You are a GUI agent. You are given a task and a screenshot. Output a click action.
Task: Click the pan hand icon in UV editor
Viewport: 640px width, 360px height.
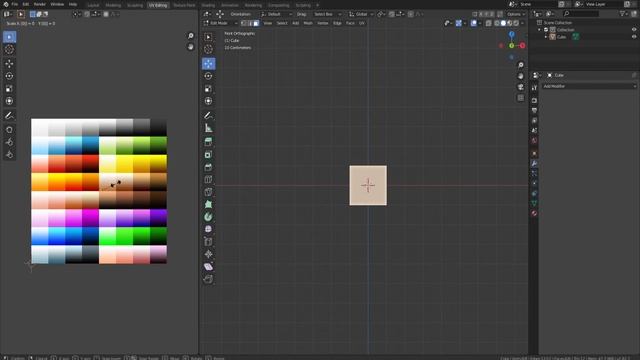(191, 47)
